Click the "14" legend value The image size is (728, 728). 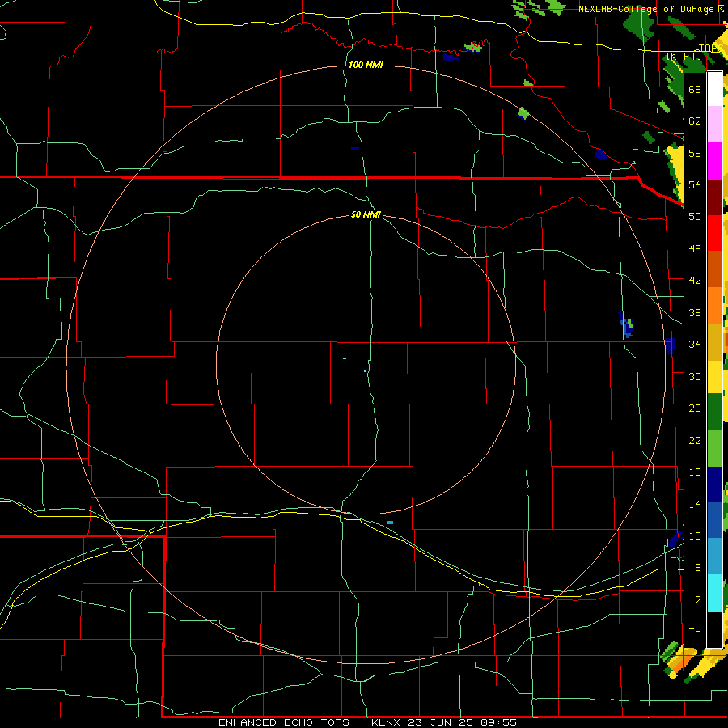coord(695,504)
